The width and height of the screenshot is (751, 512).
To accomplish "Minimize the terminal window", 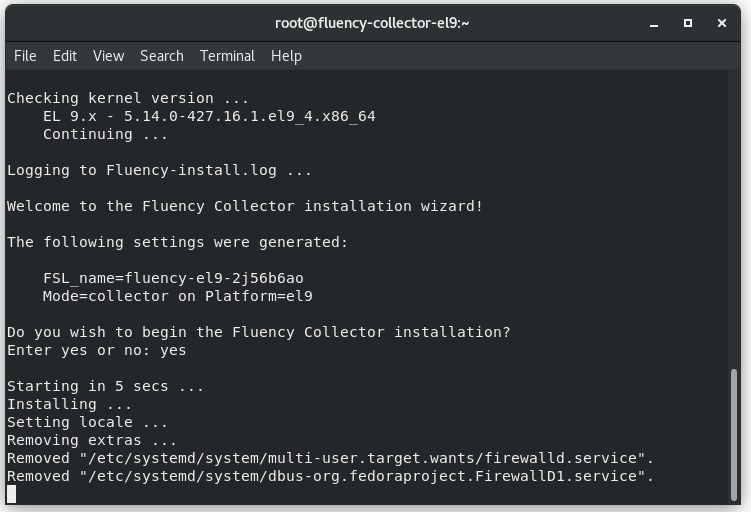I will click(654, 23).
